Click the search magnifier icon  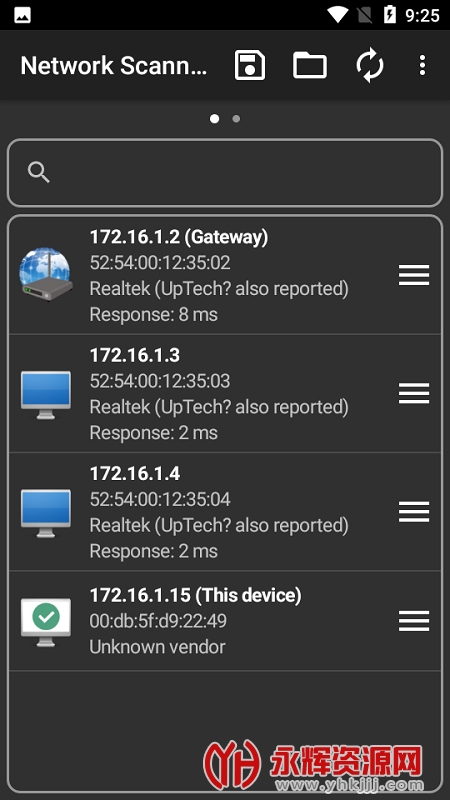click(39, 172)
